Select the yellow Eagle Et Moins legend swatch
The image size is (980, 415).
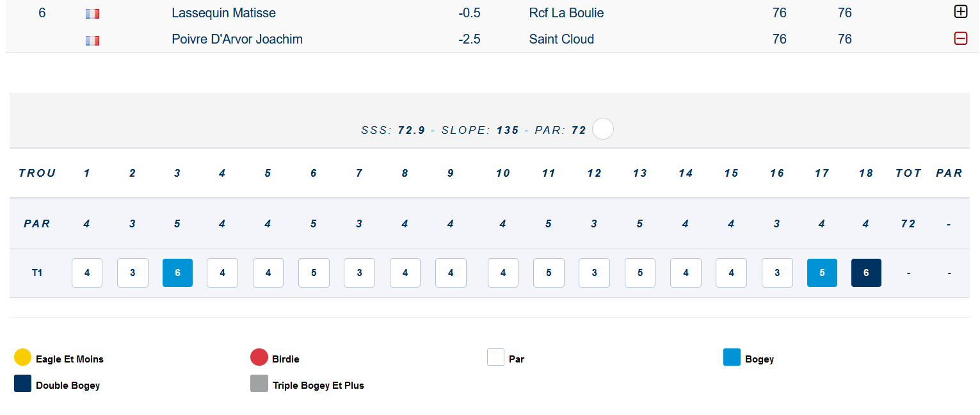pyautogui.click(x=23, y=357)
